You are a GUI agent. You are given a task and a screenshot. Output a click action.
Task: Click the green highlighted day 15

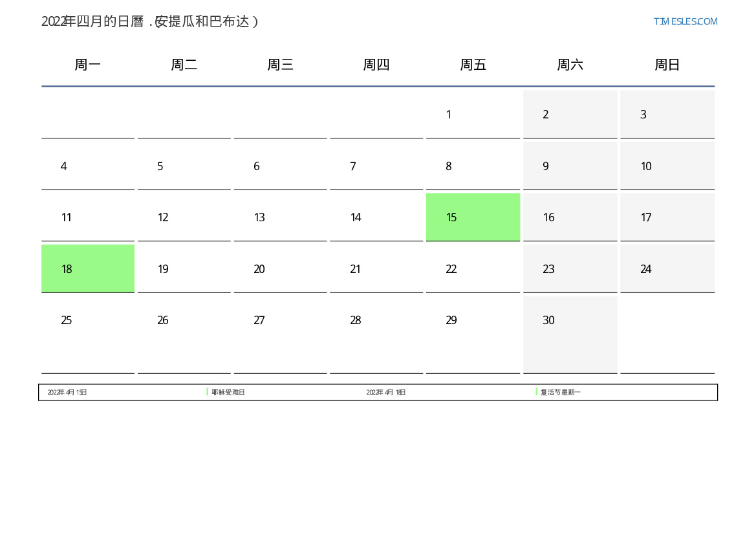(x=473, y=217)
